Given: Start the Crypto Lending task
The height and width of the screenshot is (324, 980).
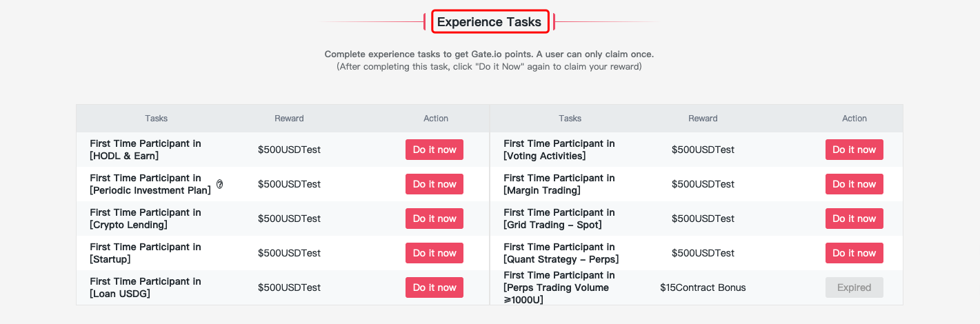Looking at the screenshot, I should pos(434,219).
